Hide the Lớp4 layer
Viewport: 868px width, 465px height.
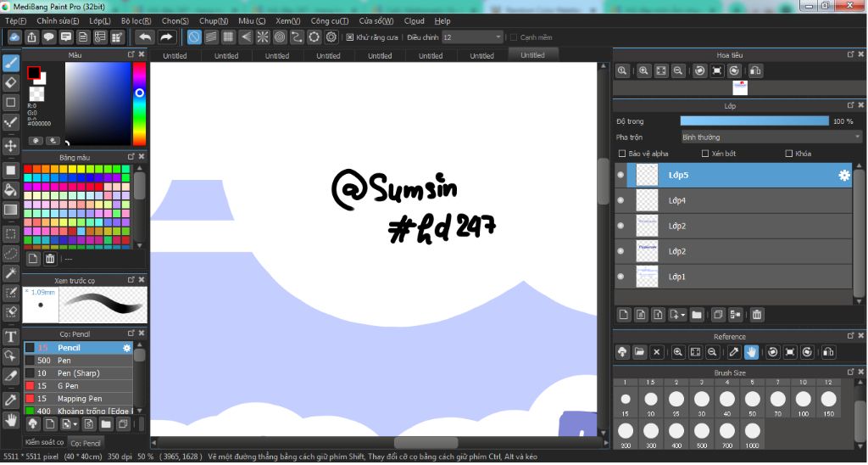tap(620, 200)
